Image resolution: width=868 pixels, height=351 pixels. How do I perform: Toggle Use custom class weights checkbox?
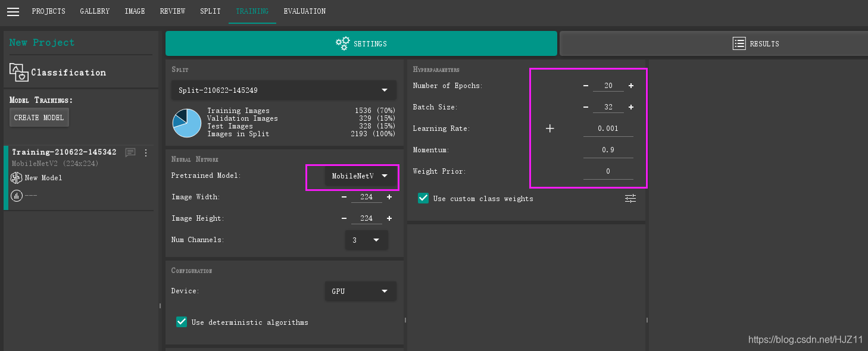pos(423,198)
